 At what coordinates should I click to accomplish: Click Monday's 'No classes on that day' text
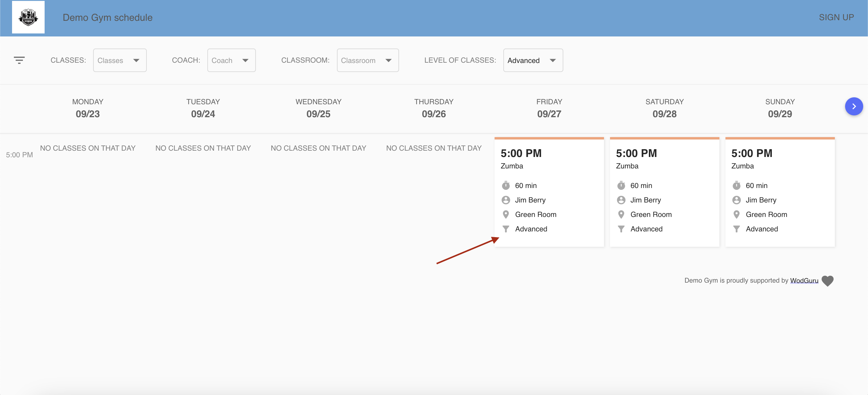tap(88, 148)
